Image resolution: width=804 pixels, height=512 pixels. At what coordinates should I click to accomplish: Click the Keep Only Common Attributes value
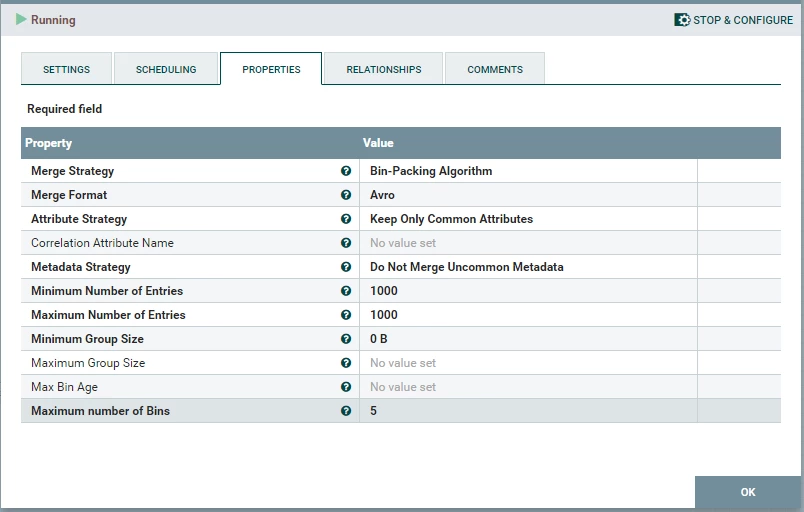pos(451,219)
